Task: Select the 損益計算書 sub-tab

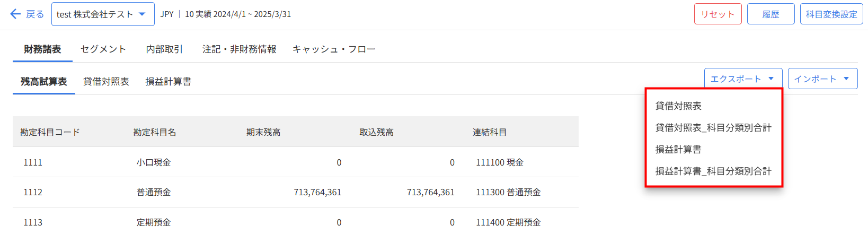Action: coord(169,82)
